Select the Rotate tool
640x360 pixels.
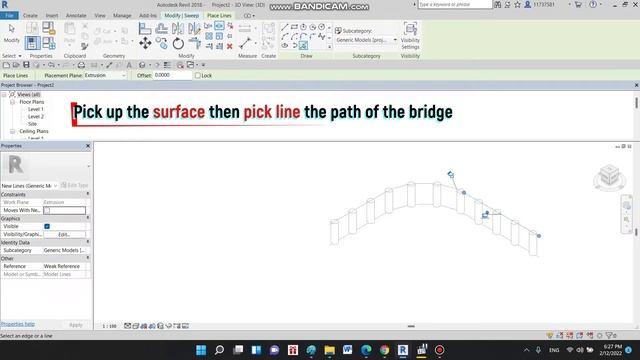[x=178, y=43]
